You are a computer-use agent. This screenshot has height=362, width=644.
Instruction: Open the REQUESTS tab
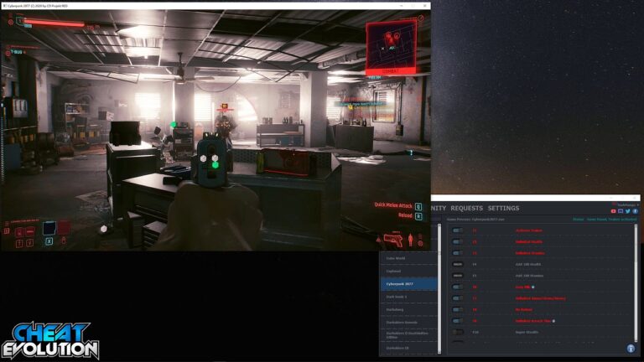(466, 208)
